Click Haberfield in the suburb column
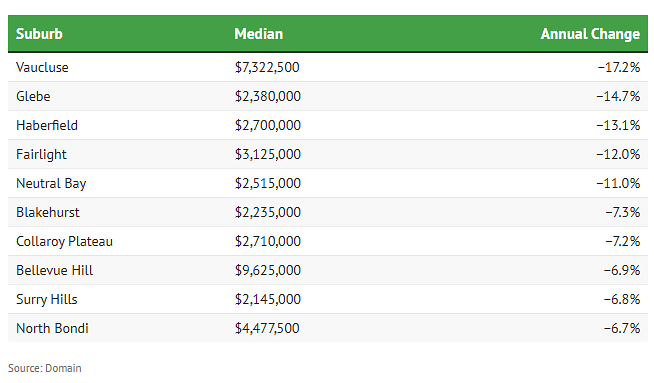Image resolution: width=654 pixels, height=383 pixels. [x=47, y=125]
